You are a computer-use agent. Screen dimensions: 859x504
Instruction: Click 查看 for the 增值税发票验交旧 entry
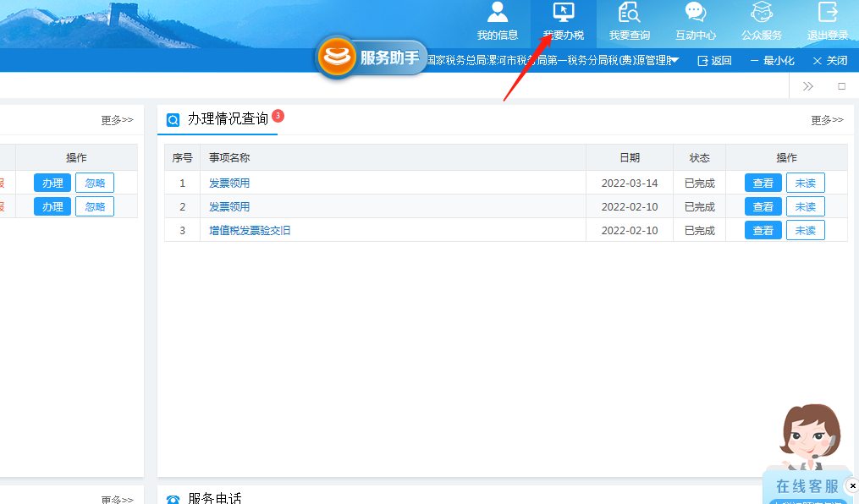click(x=763, y=230)
